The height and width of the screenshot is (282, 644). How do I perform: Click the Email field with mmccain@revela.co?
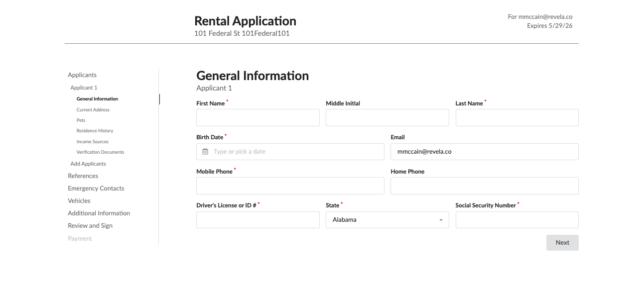click(485, 152)
